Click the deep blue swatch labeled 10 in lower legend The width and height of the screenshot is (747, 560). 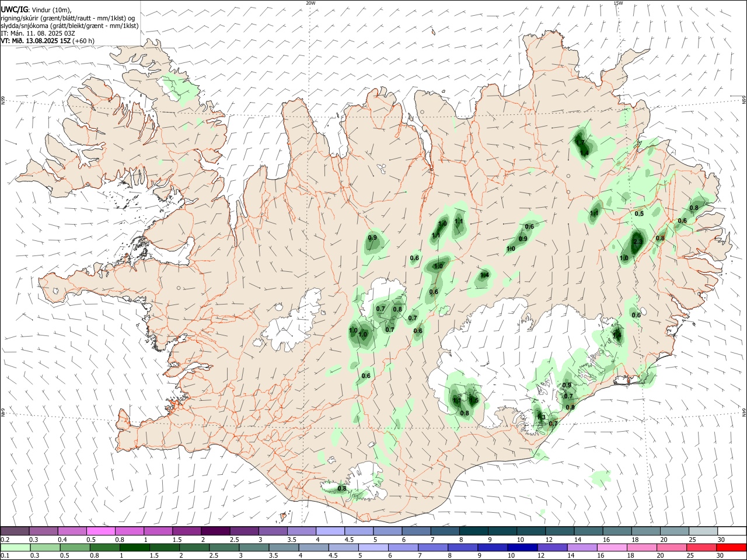click(522, 548)
